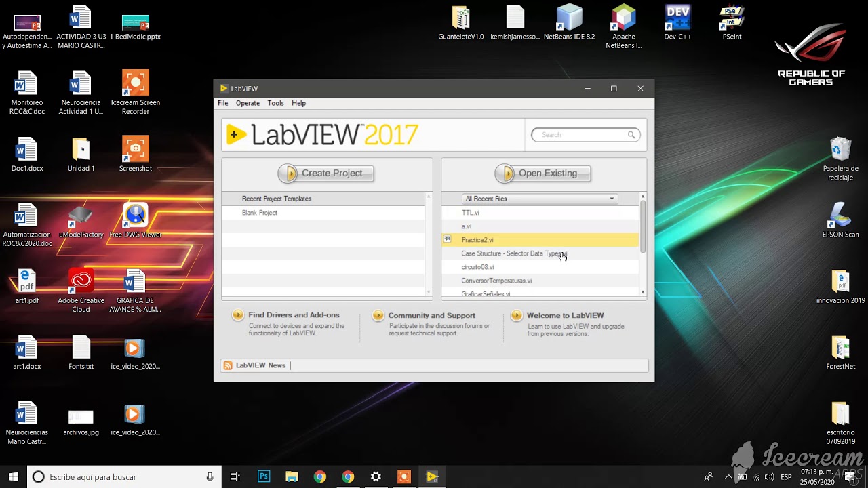The width and height of the screenshot is (868, 488).
Task: Select Blank Project template
Action: pos(260,213)
